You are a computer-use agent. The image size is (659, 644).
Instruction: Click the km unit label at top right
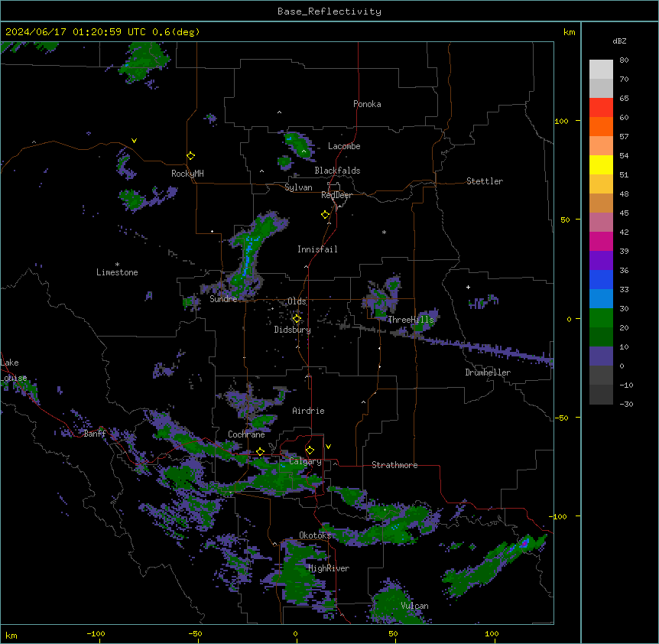tap(569, 32)
